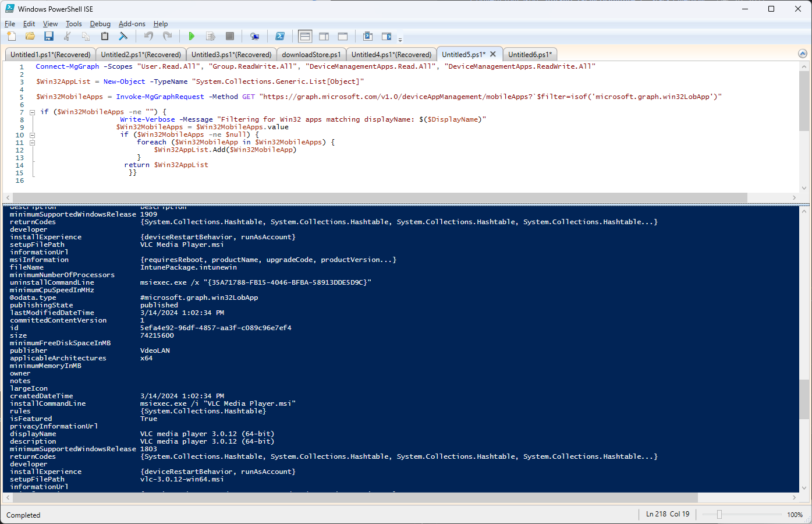Image resolution: width=812 pixels, height=524 pixels.
Task: Open the Help menu
Action: point(161,24)
